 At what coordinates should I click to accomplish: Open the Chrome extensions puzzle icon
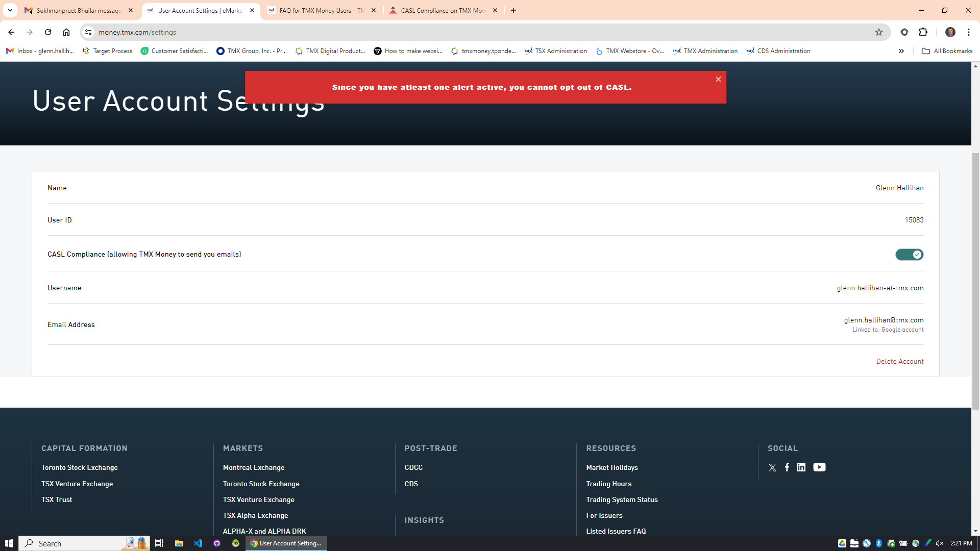[923, 32]
